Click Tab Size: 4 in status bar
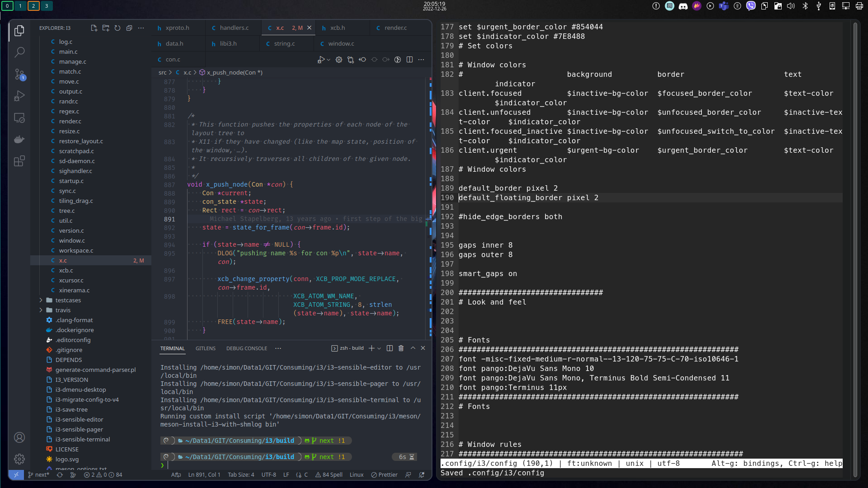Image resolution: width=868 pixels, height=488 pixels. tap(241, 475)
